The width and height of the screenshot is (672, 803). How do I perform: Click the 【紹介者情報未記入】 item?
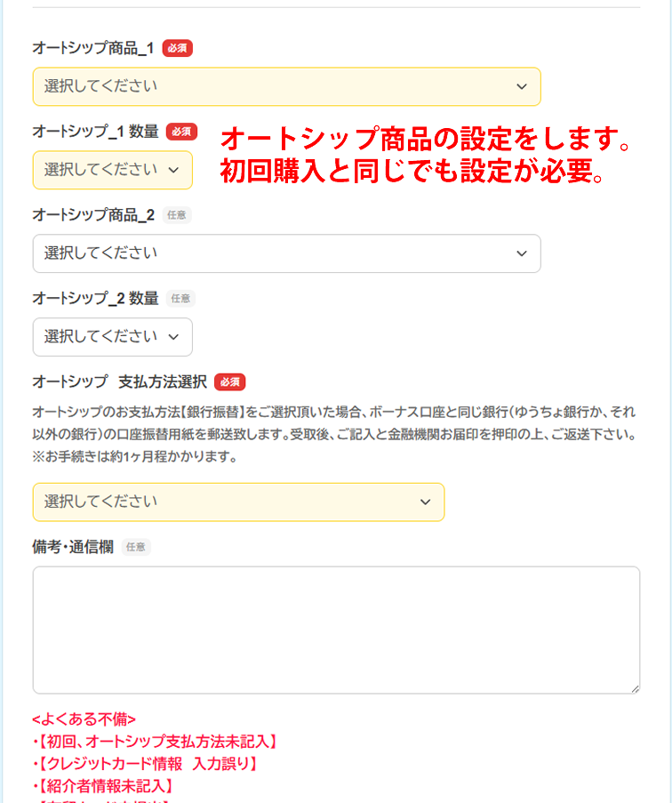[102, 786]
